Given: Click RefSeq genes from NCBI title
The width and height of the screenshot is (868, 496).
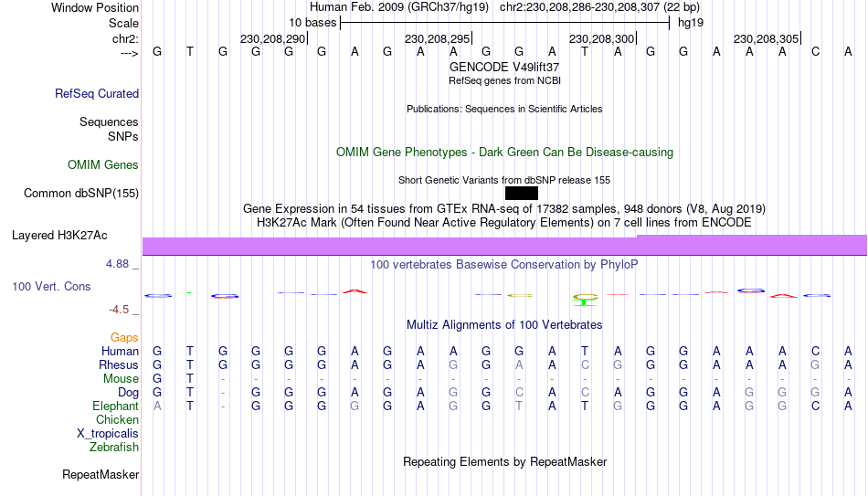Looking at the screenshot, I should point(505,80).
